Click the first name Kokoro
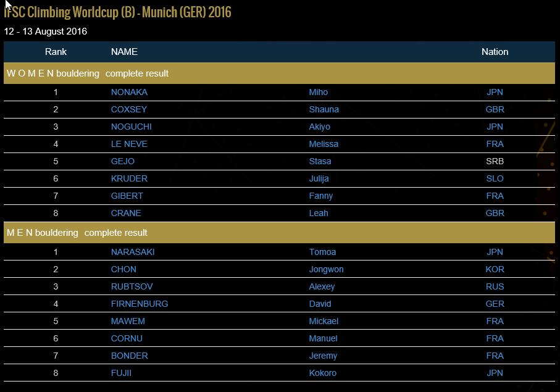The width and height of the screenshot is (560, 392). coord(322,373)
